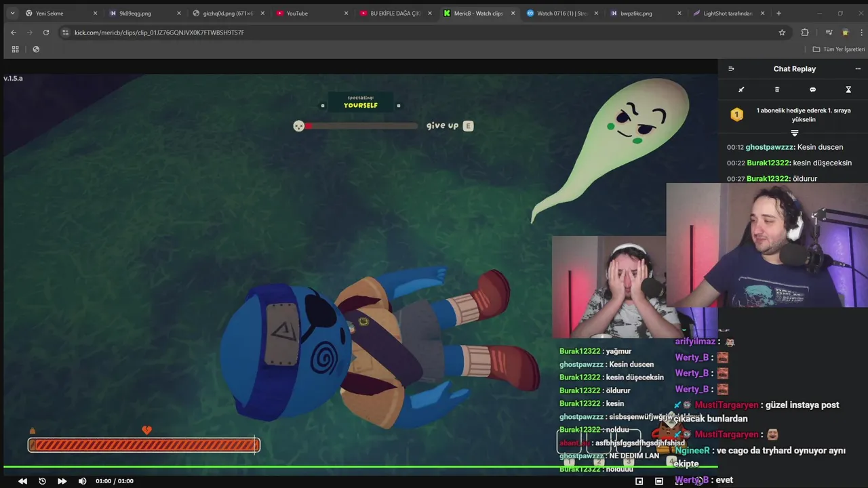Click the globe shortcut in bookmarks bar
Screen dimensions: 868x488
pyautogui.click(x=36, y=49)
